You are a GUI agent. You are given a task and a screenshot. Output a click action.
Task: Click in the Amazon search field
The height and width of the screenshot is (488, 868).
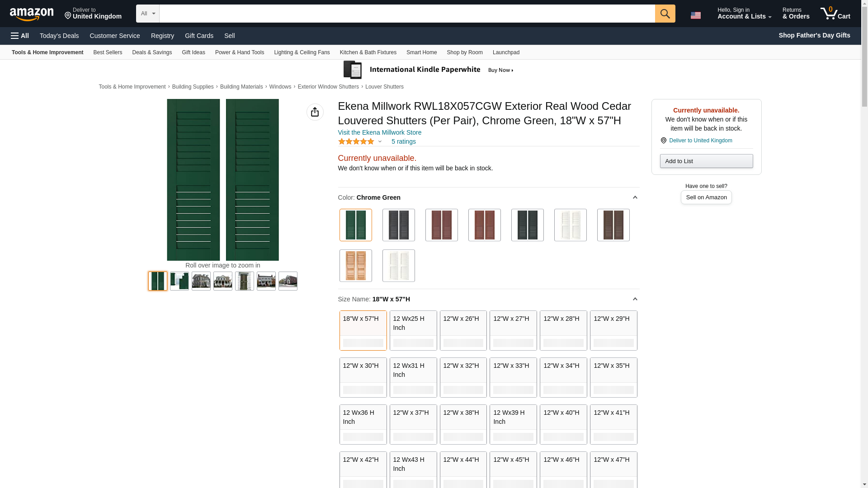pos(407,14)
